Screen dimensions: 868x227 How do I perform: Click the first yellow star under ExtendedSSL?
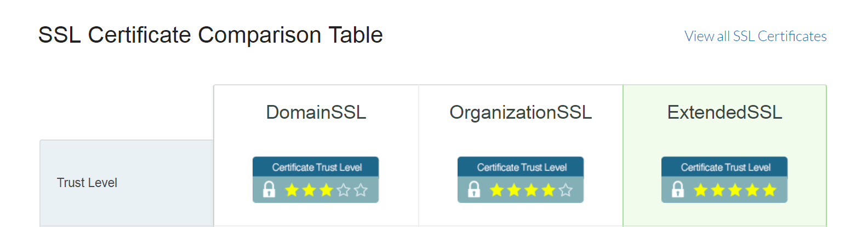701,190
